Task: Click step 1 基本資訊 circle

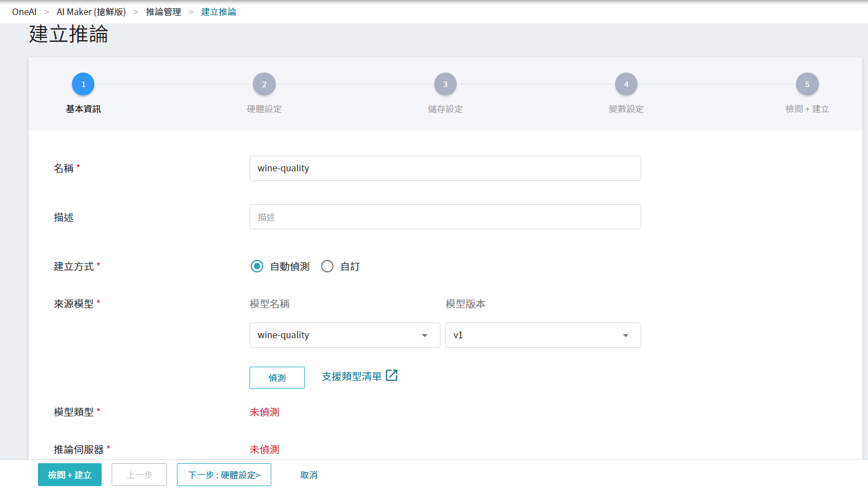Action: (x=83, y=84)
